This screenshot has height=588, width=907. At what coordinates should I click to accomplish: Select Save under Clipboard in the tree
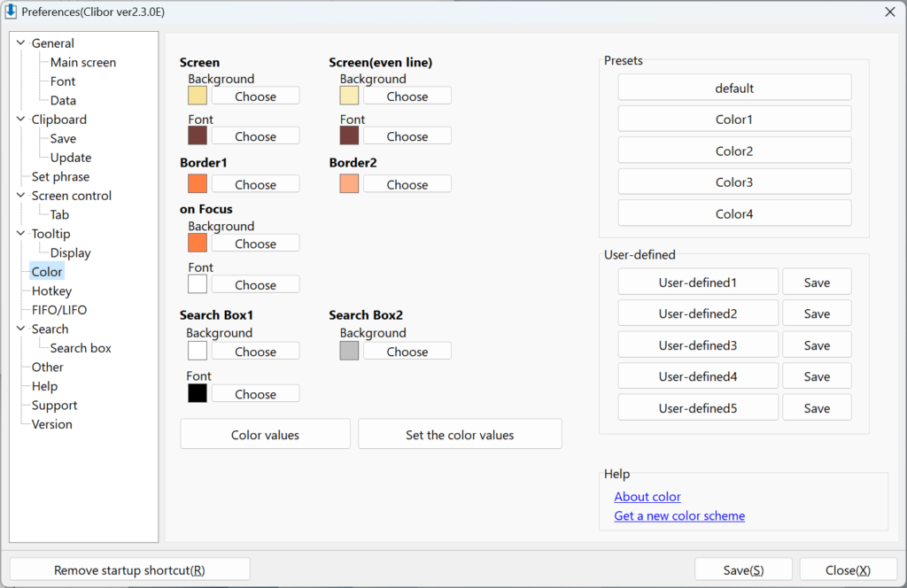[63, 139]
